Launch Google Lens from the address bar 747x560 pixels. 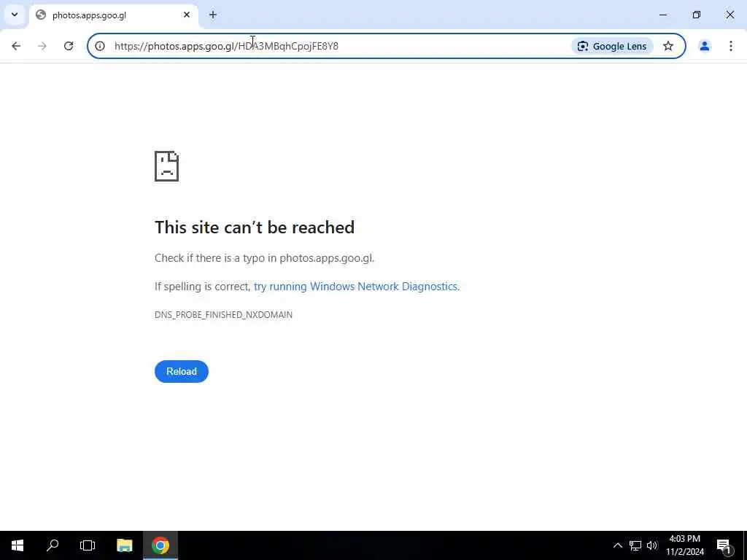click(612, 46)
